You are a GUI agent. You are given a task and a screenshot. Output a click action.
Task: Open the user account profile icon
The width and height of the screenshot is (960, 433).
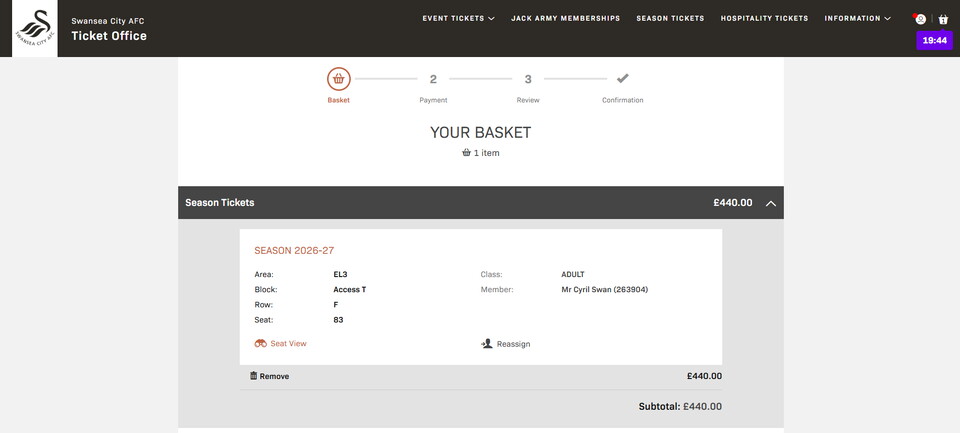click(x=920, y=19)
